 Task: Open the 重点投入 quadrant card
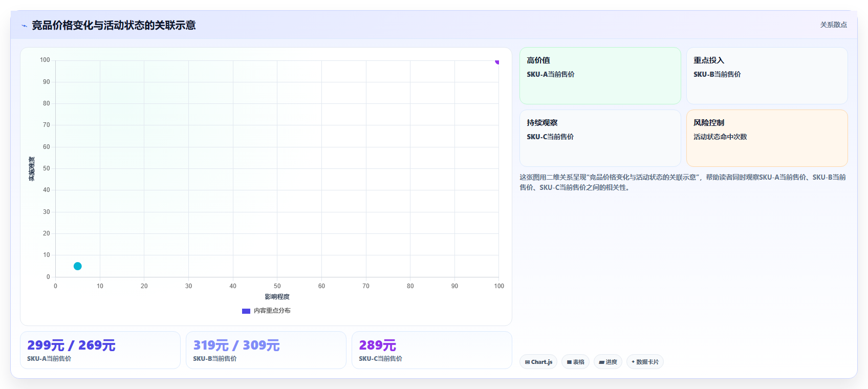(x=767, y=76)
